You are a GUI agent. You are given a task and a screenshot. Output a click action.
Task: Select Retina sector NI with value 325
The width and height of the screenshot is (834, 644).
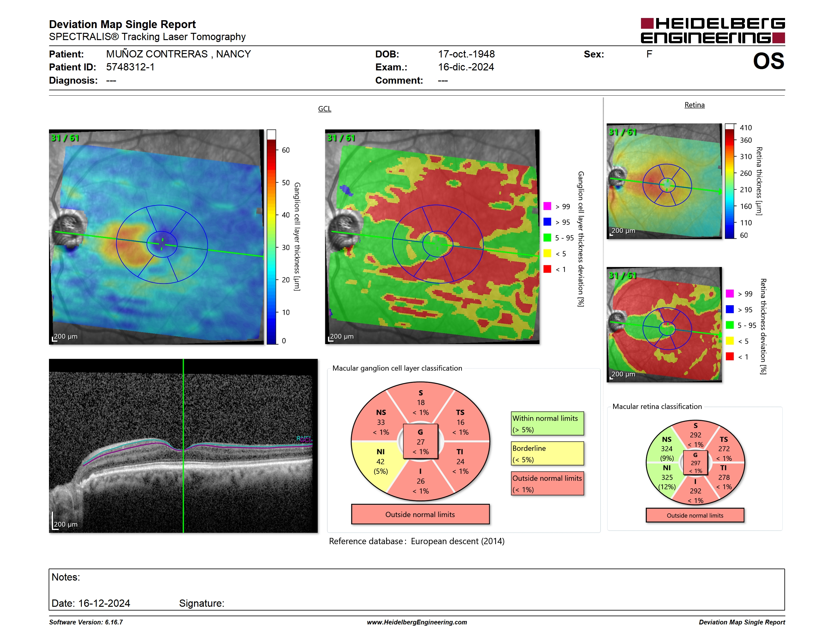click(667, 477)
